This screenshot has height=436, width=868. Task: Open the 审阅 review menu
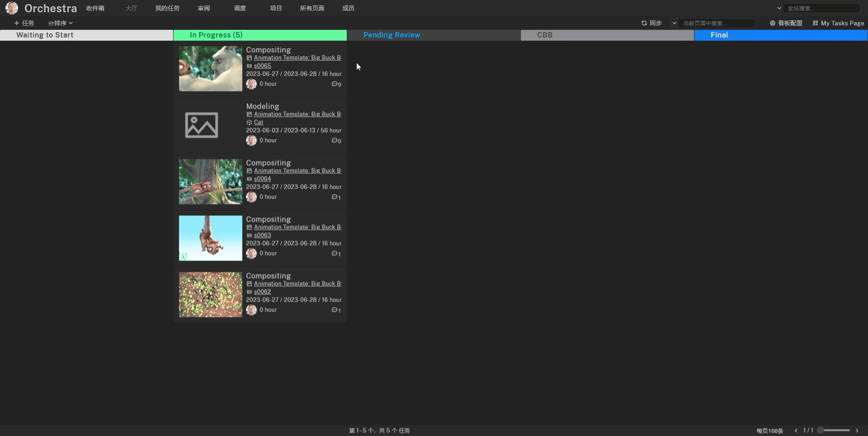[x=203, y=8]
